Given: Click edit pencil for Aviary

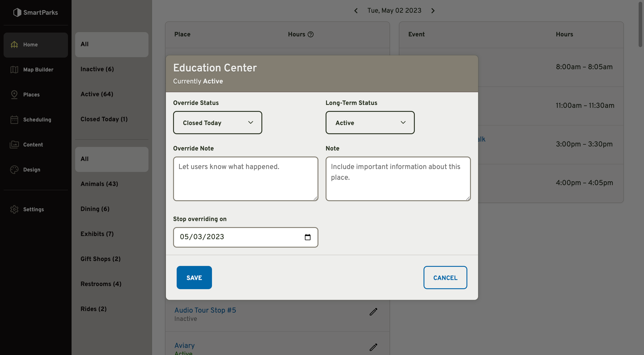Looking at the screenshot, I should coord(373,347).
